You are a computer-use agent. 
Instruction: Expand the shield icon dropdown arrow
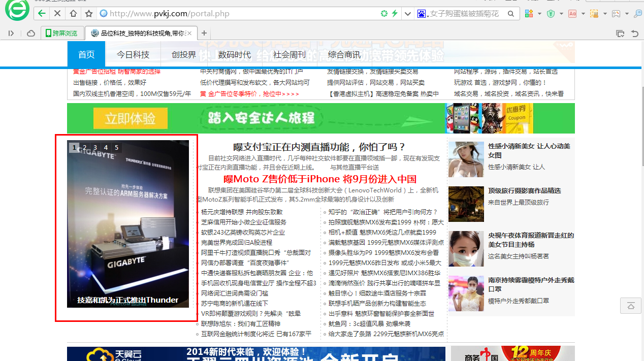point(561,14)
